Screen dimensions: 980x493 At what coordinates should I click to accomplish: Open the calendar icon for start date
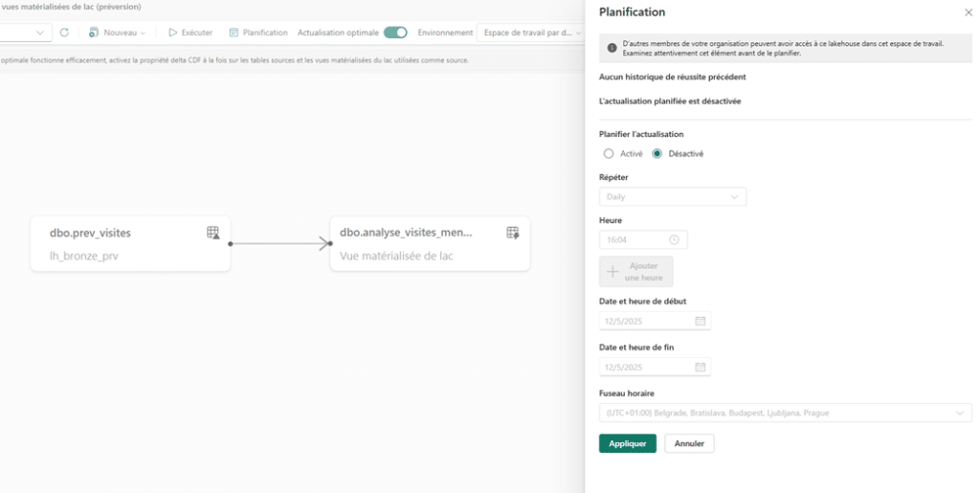700,322
